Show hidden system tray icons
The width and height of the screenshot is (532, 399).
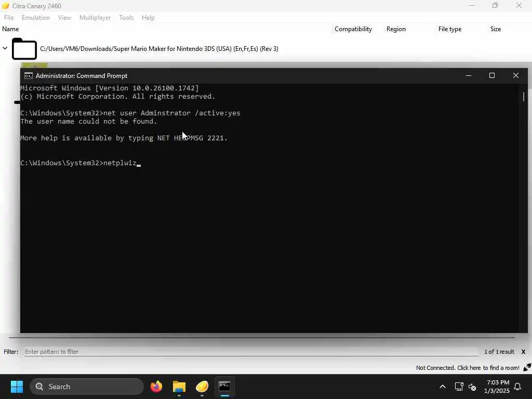pyautogui.click(x=443, y=387)
